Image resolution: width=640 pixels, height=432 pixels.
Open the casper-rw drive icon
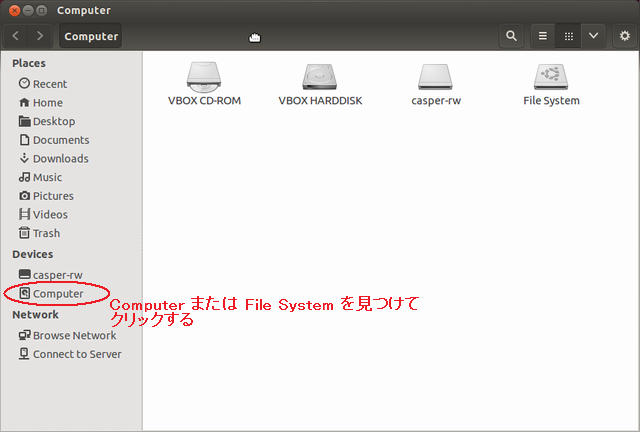[436, 76]
